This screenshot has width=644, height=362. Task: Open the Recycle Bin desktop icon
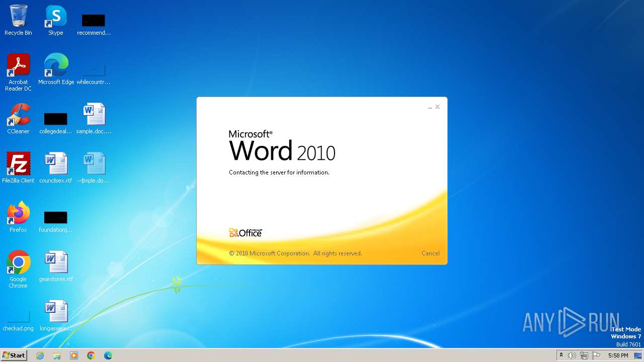[18, 20]
